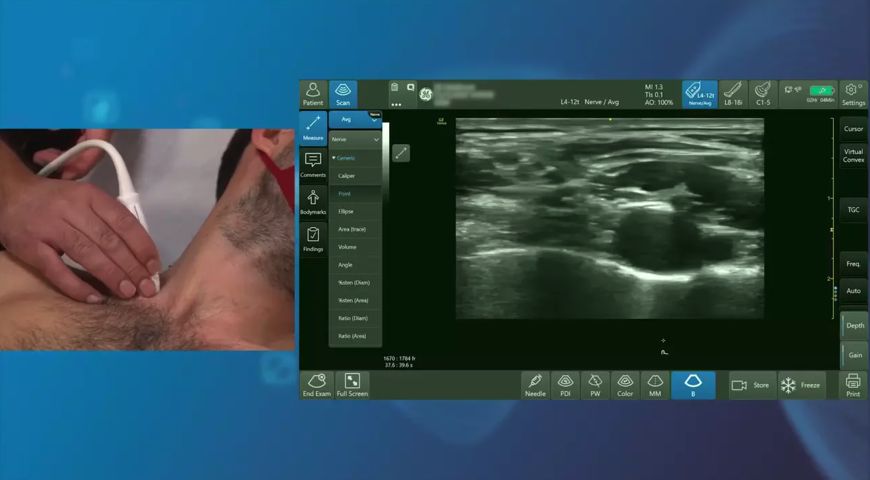Screen dimensions: 870x480
Task: Select the Ellipse measurement
Action: click(355, 211)
